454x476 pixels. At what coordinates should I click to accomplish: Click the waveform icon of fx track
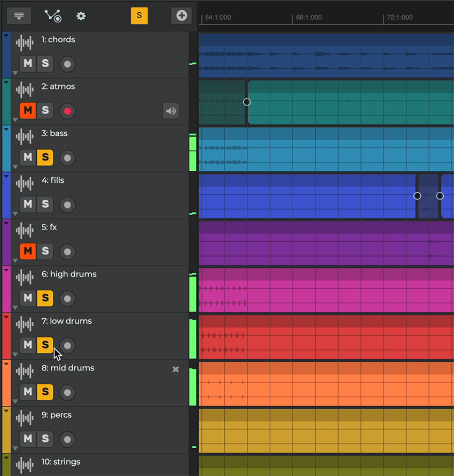click(x=25, y=231)
